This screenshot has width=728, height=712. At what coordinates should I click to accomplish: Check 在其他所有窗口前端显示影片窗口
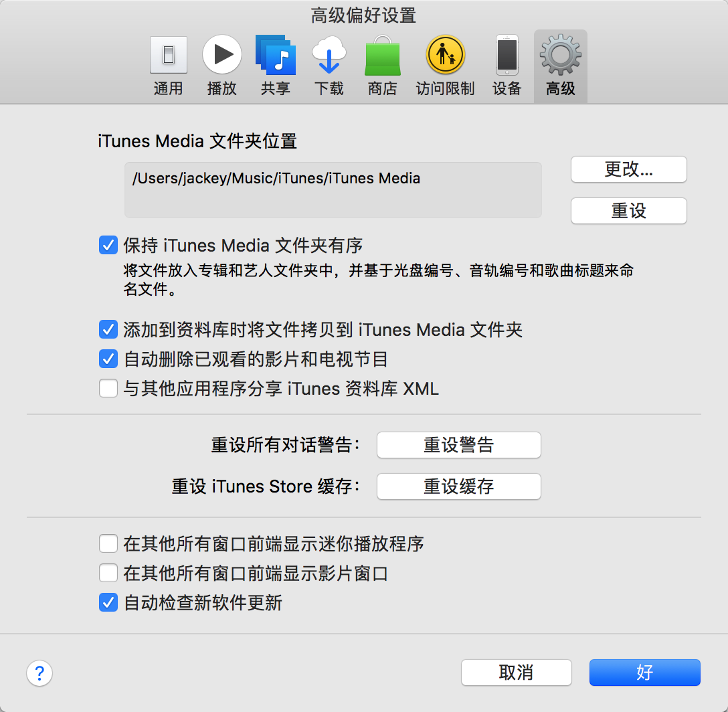[108, 573]
